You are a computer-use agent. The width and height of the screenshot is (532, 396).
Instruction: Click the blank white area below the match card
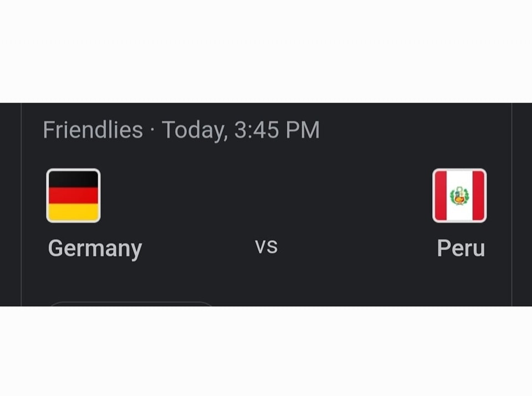[266, 351]
